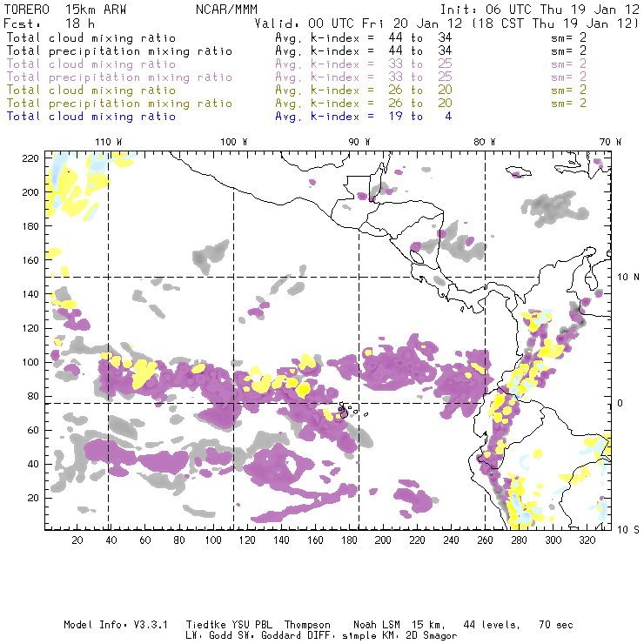The width and height of the screenshot is (644, 644).
Task: Click black 'Total cloud mixing ratio' legend line
Action: tap(91, 37)
